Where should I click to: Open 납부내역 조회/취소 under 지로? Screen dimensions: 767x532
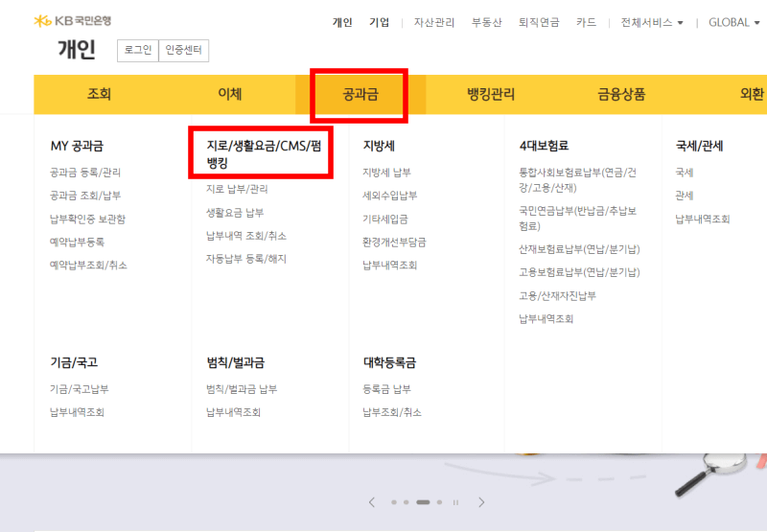246,236
